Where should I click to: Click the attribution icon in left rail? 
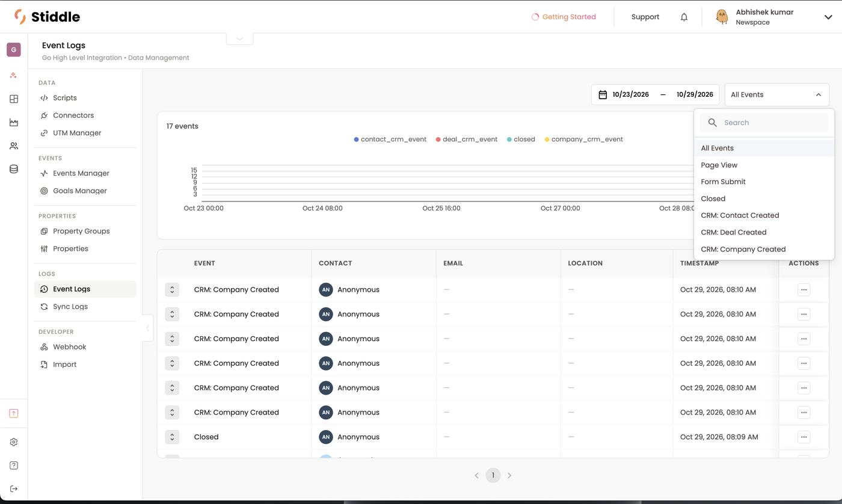(14, 76)
